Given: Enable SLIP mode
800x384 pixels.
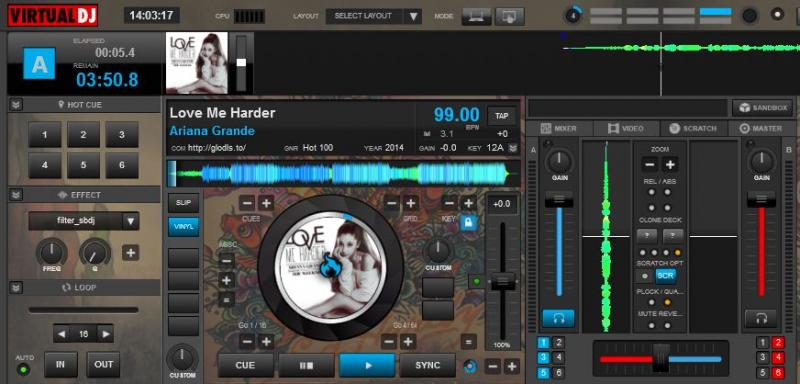Looking at the screenshot, I should click(183, 203).
